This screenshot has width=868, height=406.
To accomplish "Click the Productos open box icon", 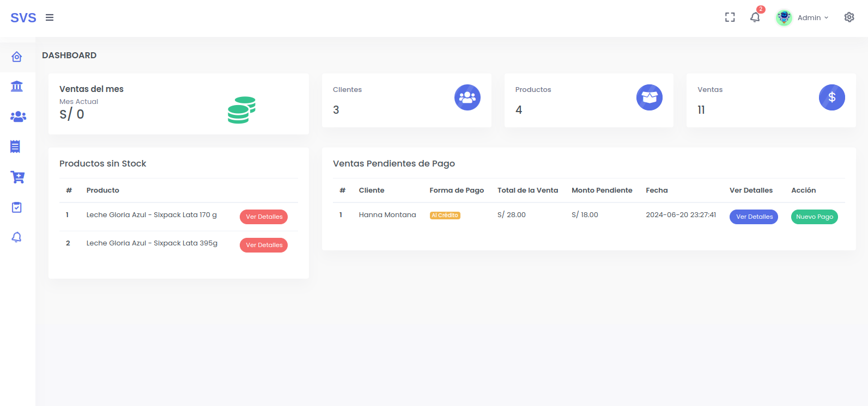I will tap(650, 97).
